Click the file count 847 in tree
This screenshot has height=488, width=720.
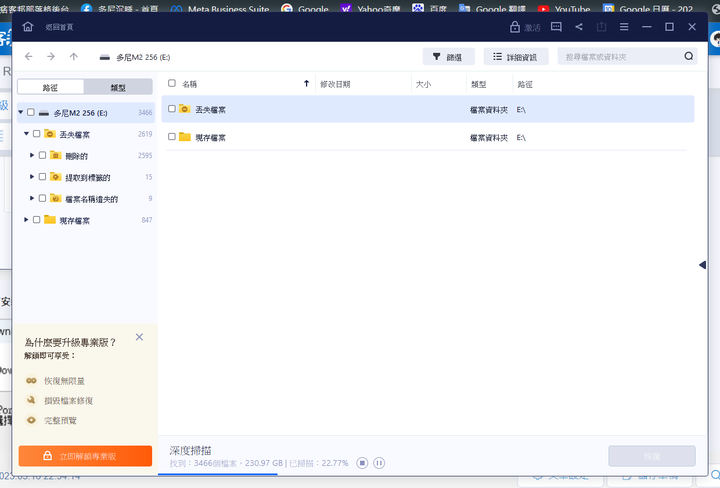tap(147, 220)
